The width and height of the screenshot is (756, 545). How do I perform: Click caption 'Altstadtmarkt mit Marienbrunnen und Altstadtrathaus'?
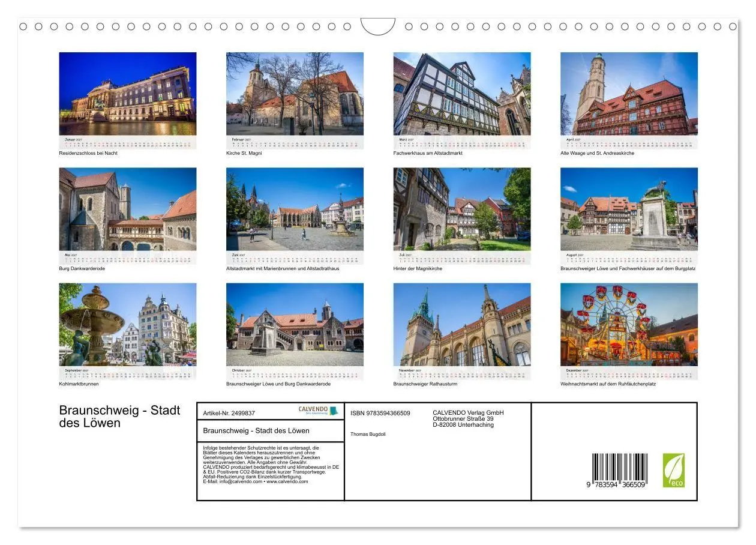point(283,268)
